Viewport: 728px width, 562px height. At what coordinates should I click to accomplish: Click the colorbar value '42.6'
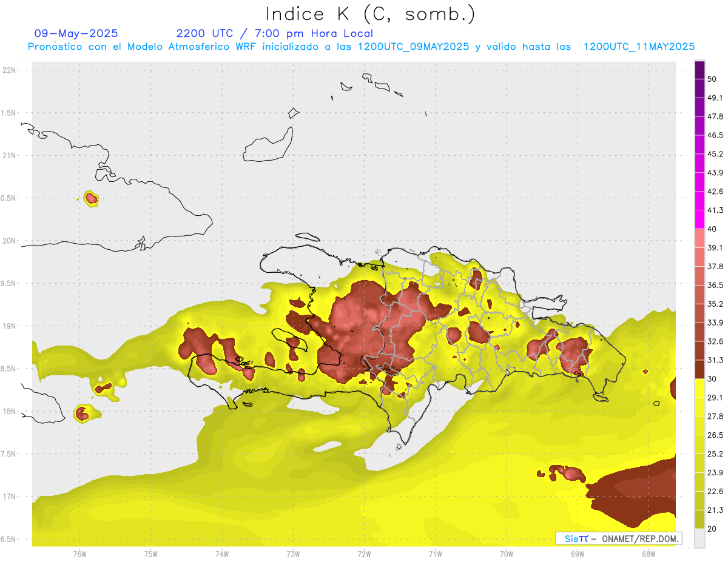715,192
